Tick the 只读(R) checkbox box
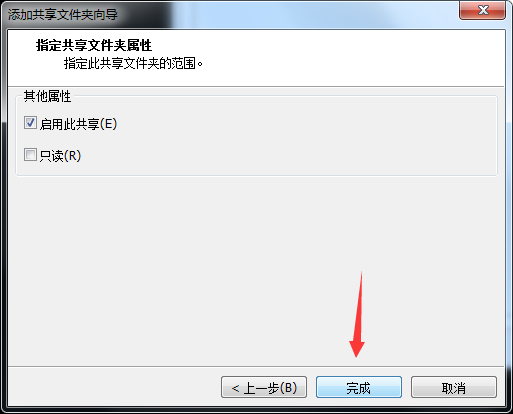The width and height of the screenshot is (513, 414). [30, 155]
